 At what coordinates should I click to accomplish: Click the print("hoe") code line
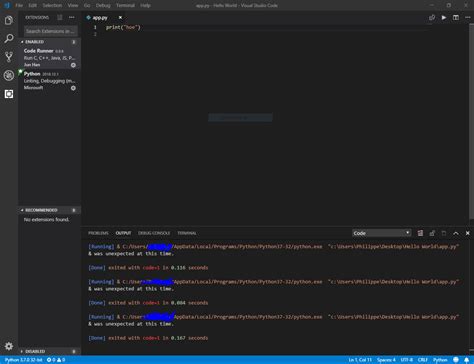pyautogui.click(x=123, y=27)
